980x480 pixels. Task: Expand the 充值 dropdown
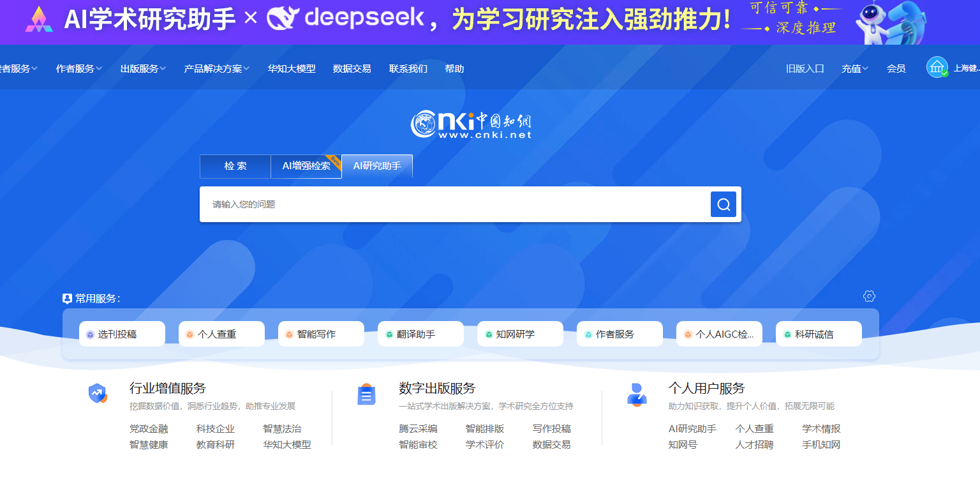pos(854,69)
